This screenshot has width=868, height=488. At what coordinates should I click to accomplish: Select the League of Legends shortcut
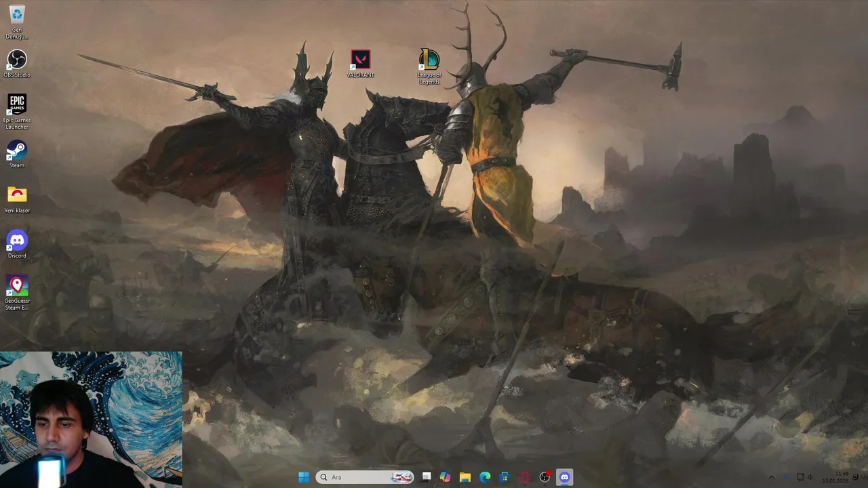pos(429,67)
